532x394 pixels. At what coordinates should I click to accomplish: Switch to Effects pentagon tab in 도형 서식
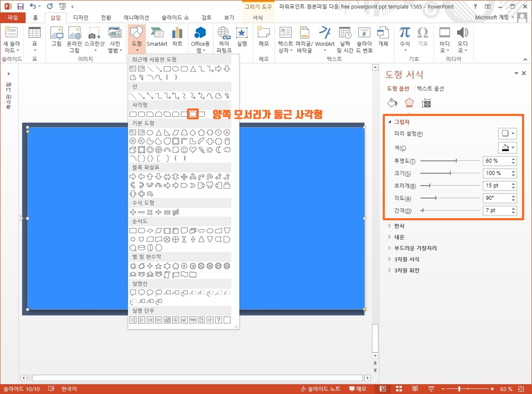pyautogui.click(x=409, y=103)
